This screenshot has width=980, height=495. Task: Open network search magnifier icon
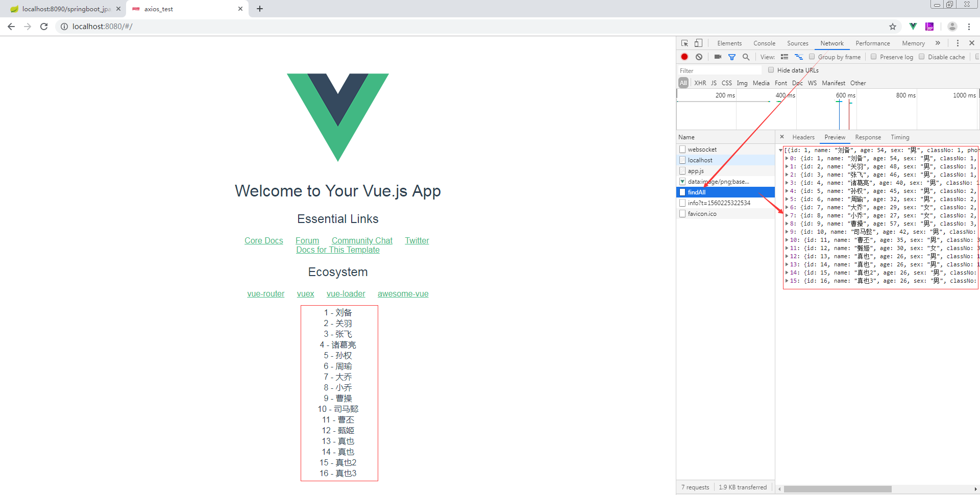click(x=746, y=57)
